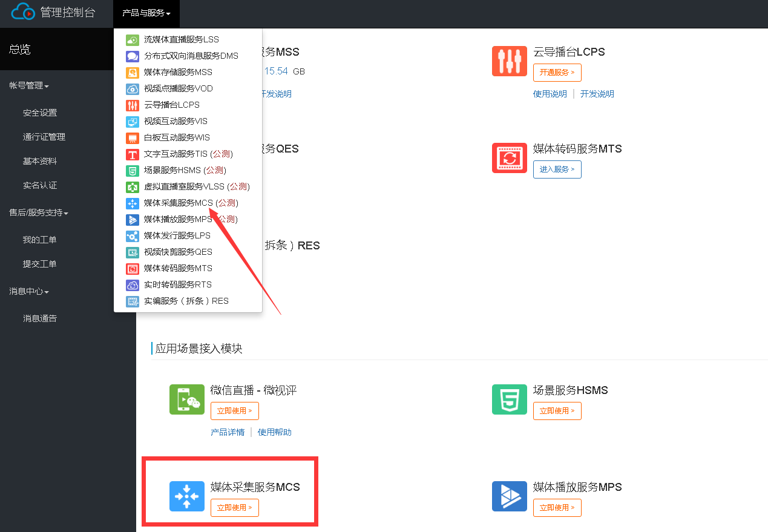Image resolution: width=768 pixels, height=532 pixels.
Task: Click the MPS icon in dropdown menu
Action: click(x=133, y=220)
